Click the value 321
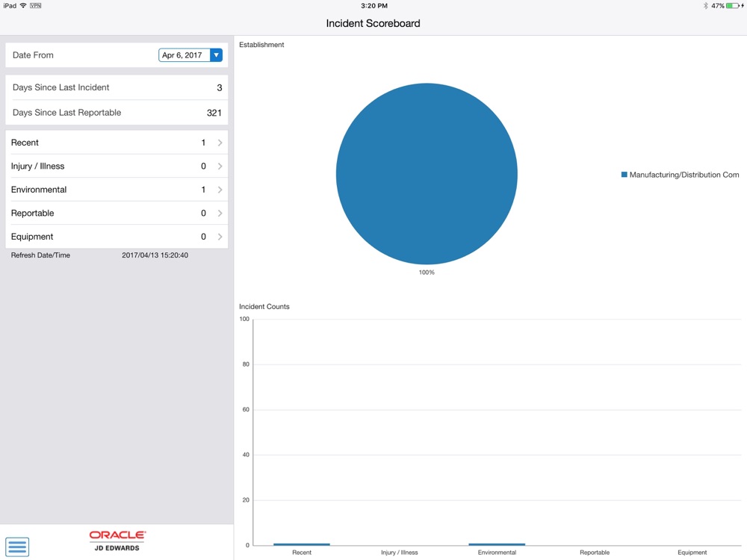 point(214,113)
